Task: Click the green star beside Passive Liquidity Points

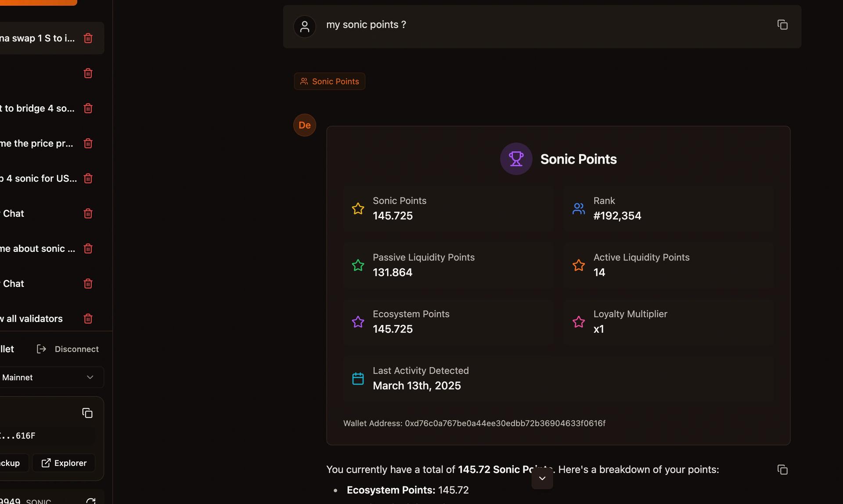Action: pos(358,265)
